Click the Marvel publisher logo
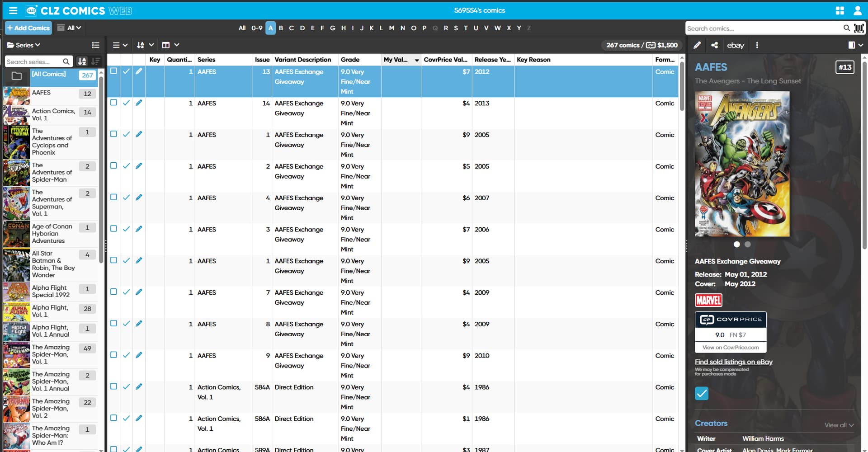This screenshot has width=868, height=452. (x=708, y=300)
